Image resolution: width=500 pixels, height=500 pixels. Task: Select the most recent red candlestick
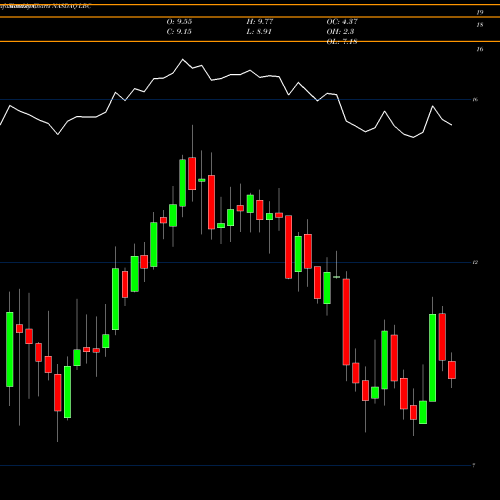point(452,370)
